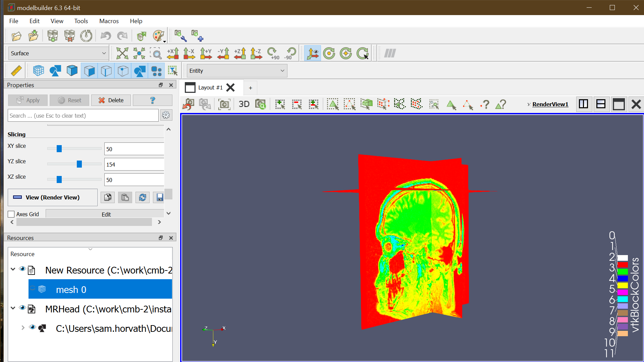Open the Surface representation dropdown
The width and height of the screenshot is (644, 362).
point(58,53)
